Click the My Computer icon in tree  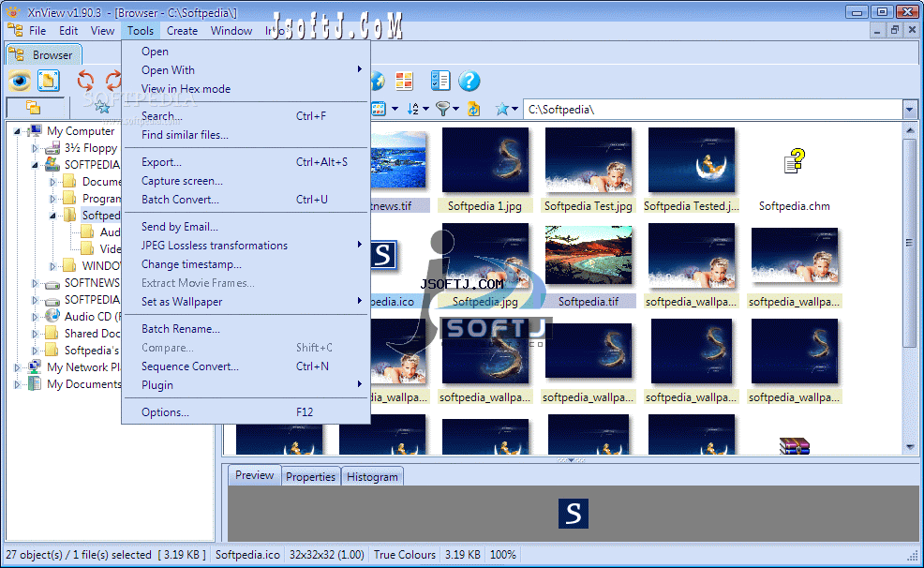35,131
